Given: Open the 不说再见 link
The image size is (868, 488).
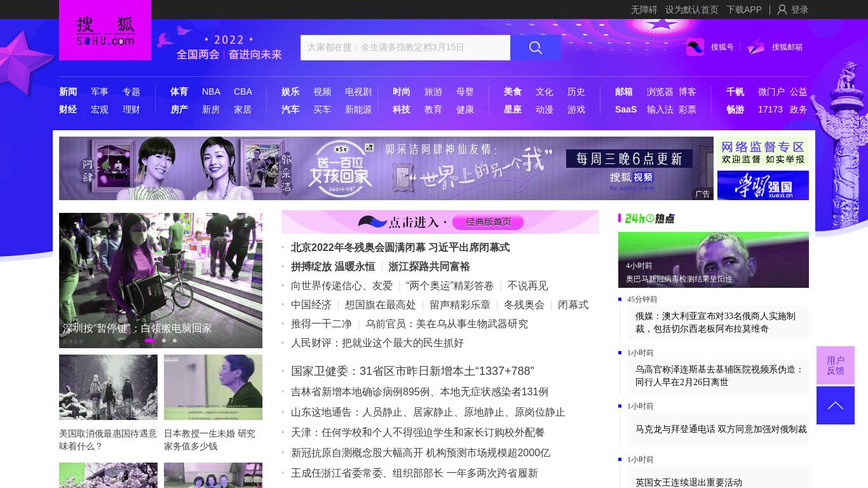Looking at the screenshot, I should tap(527, 285).
